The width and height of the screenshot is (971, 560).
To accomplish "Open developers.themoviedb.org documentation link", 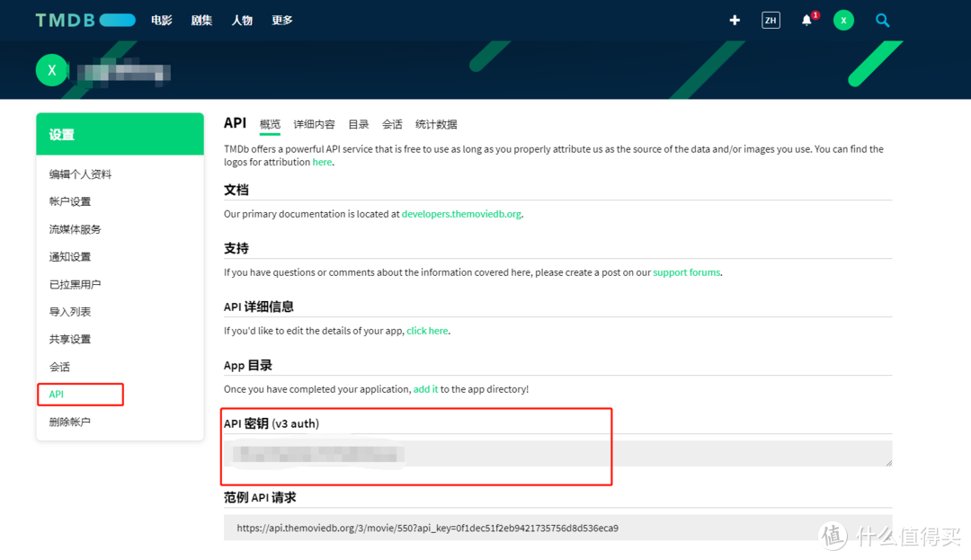I will (x=461, y=214).
